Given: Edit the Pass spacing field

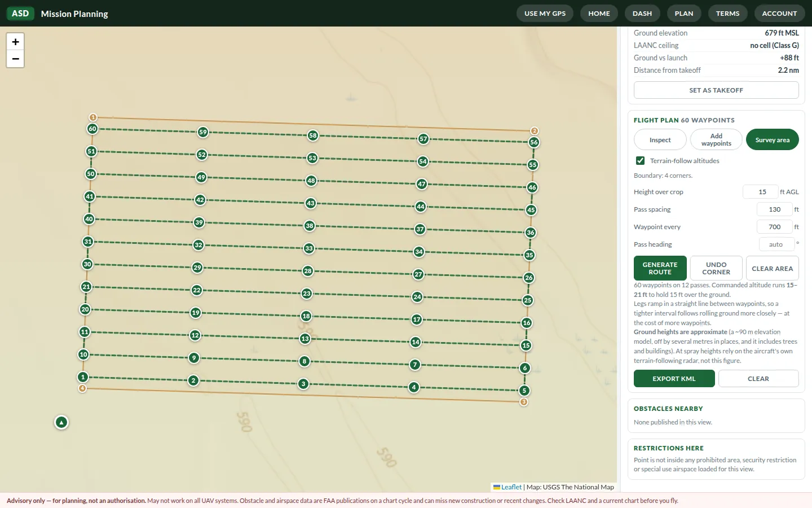Looking at the screenshot, I should point(775,209).
